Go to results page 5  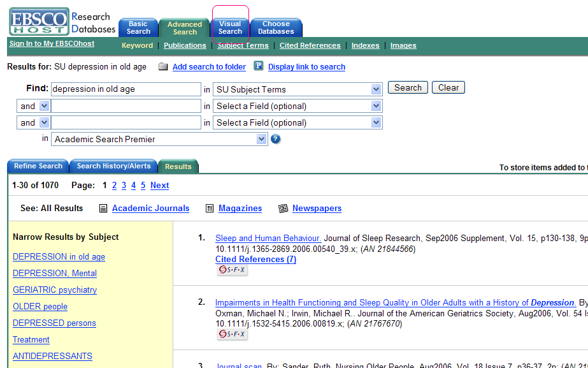(x=143, y=186)
